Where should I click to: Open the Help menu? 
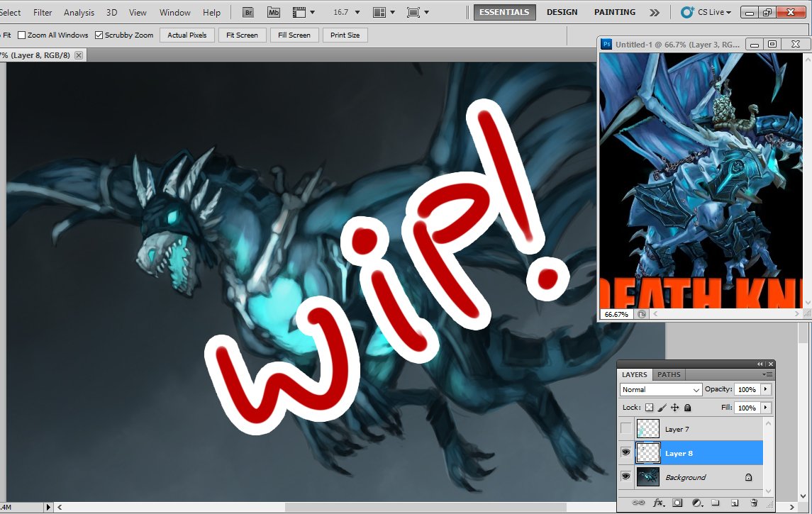[211, 13]
